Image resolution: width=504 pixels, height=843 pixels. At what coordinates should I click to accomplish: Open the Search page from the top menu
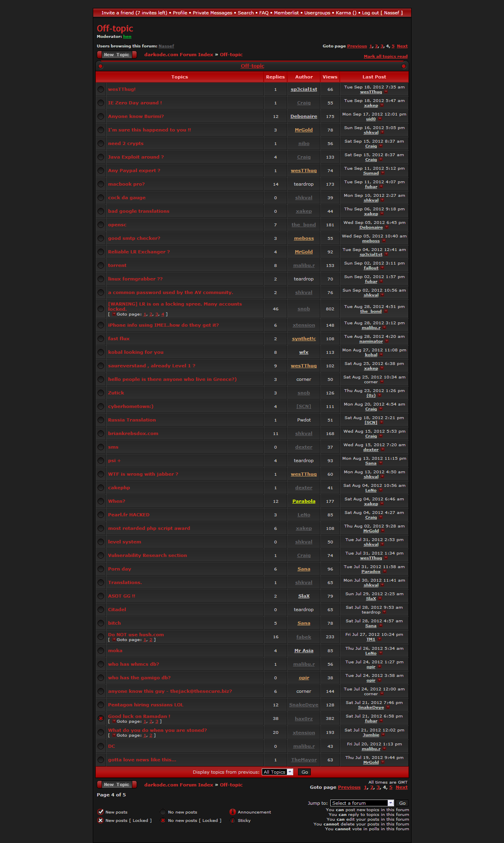[245, 13]
